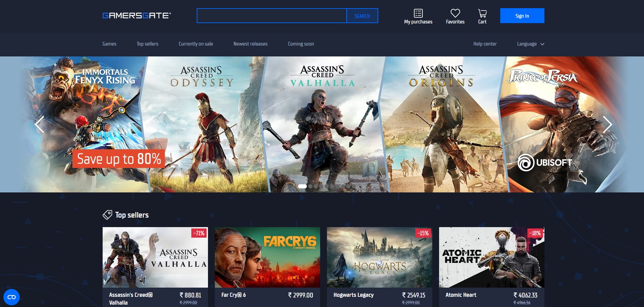Focus the search input field
Image resolution: width=644 pixels, height=307 pixels.
click(x=272, y=16)
